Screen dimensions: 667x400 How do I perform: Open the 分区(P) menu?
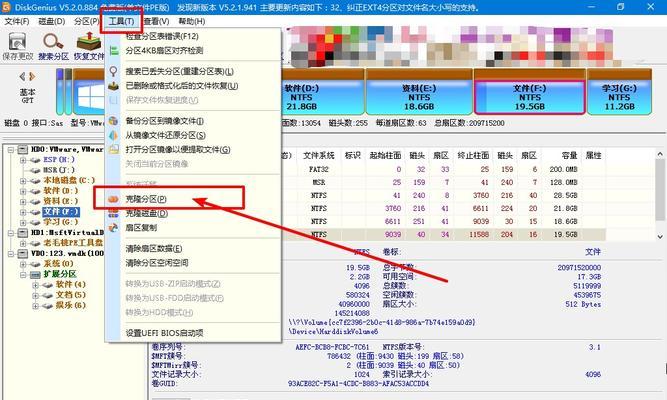[87, 21]
